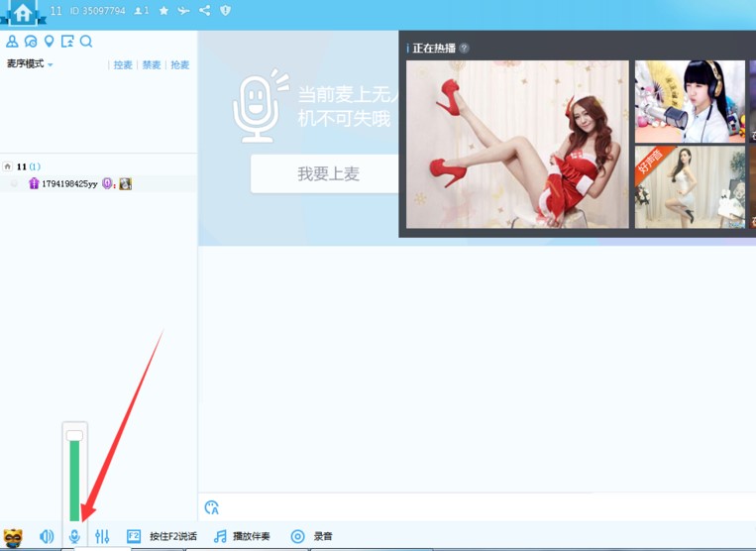756x551 pixels.
Task: Expand the 麦序模式 dropdown
Action: [30, 63]
